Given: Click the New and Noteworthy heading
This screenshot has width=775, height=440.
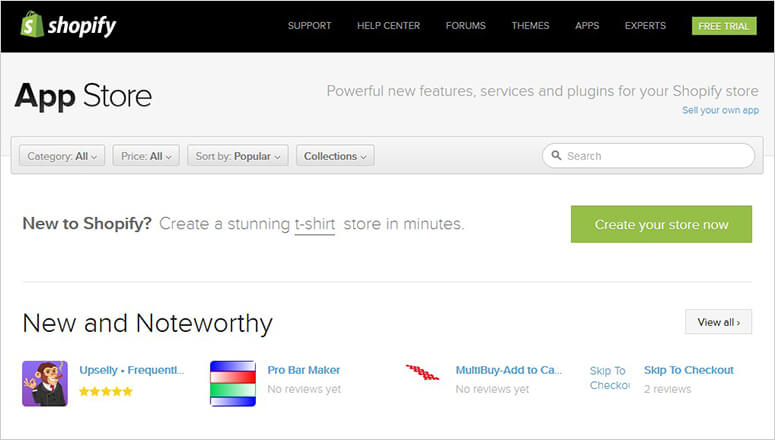Looking at the screenshot, I should 147,323.
